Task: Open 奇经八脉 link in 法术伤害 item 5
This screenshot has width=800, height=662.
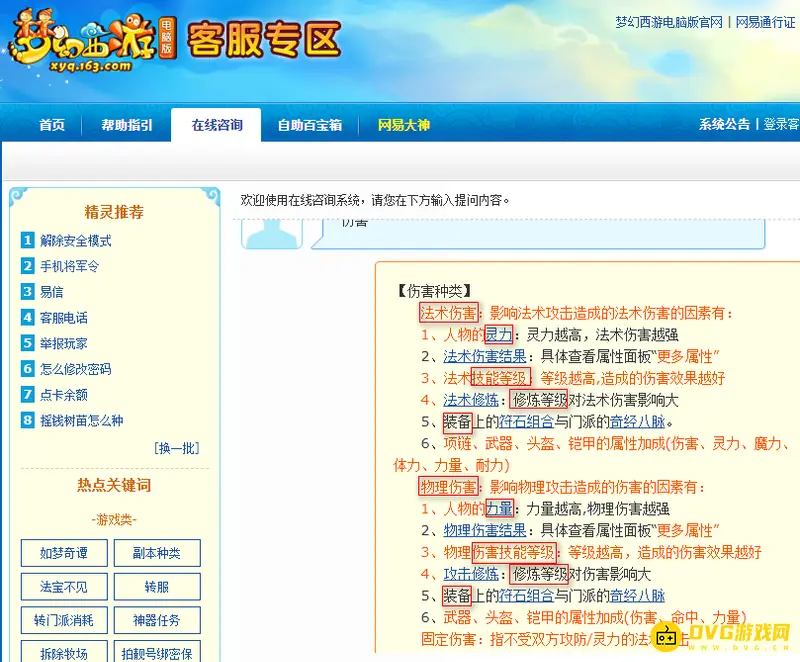Action: pyautogui.click(x=637, y=422)
